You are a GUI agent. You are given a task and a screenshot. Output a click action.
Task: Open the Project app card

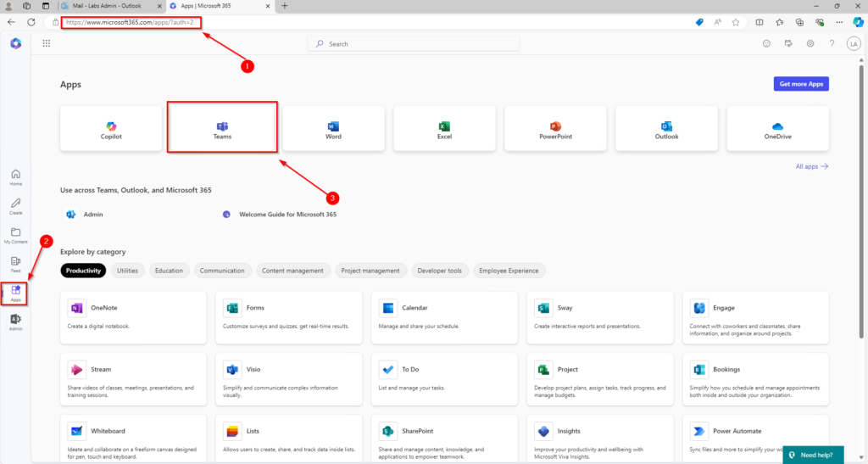(x=600, y=379)
